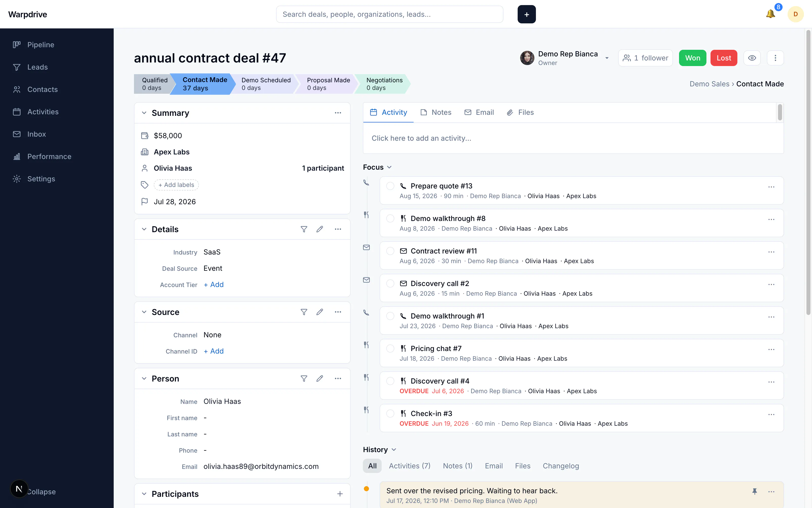This screenshot has width=812, height=508.
Task: Mark Discovery call #4 as done
Action: click(390, 381)
